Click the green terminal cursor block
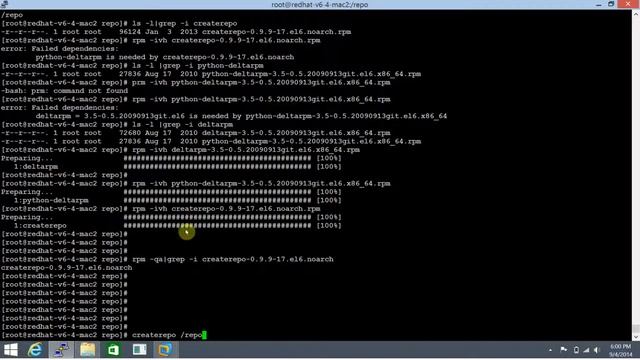 204,335
